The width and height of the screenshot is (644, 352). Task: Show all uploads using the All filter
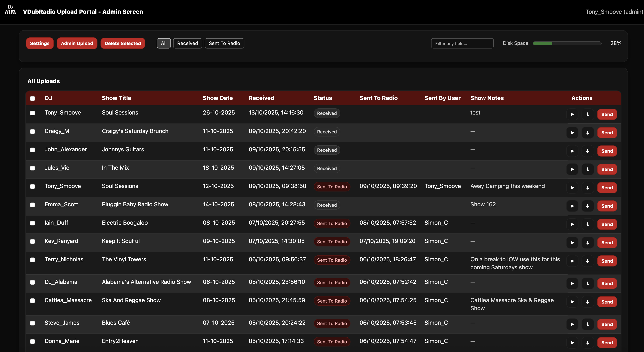[x=164, y=43]
